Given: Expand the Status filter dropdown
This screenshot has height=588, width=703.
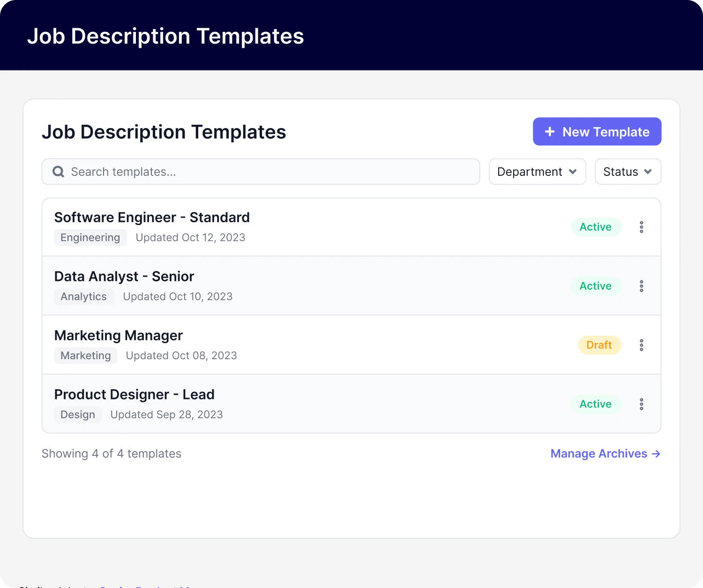Looking at the screenshot, I should [628, 172].
